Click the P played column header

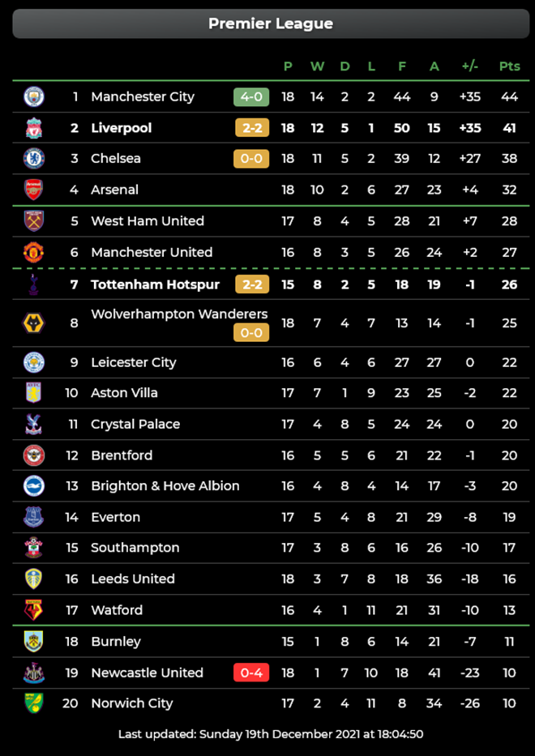coord(286,66)
